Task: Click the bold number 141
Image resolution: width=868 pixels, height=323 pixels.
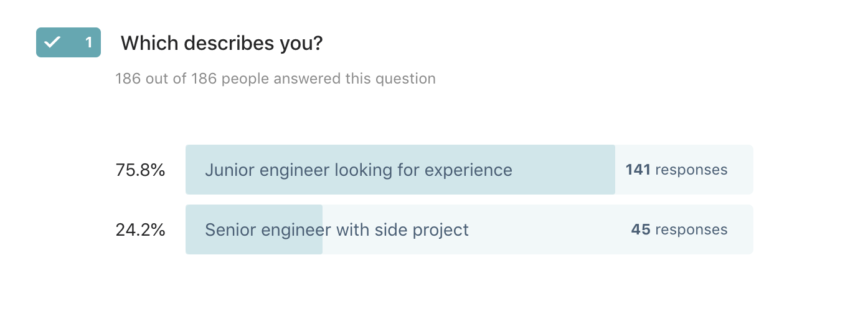Action: (638, 170)
